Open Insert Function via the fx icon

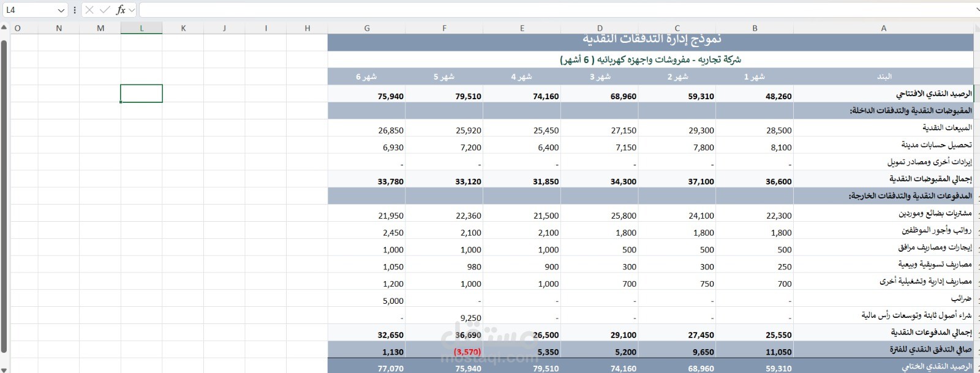tap(121, 10)
